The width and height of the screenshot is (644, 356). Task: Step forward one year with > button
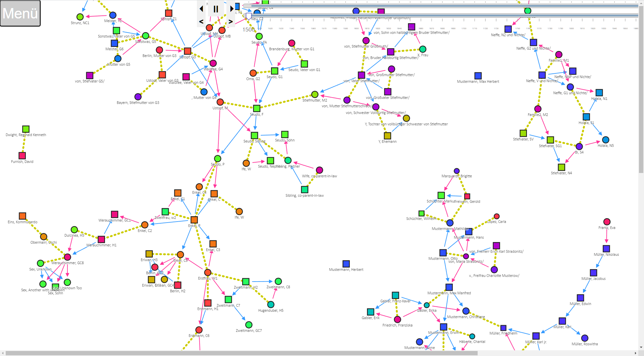point(231,22)
